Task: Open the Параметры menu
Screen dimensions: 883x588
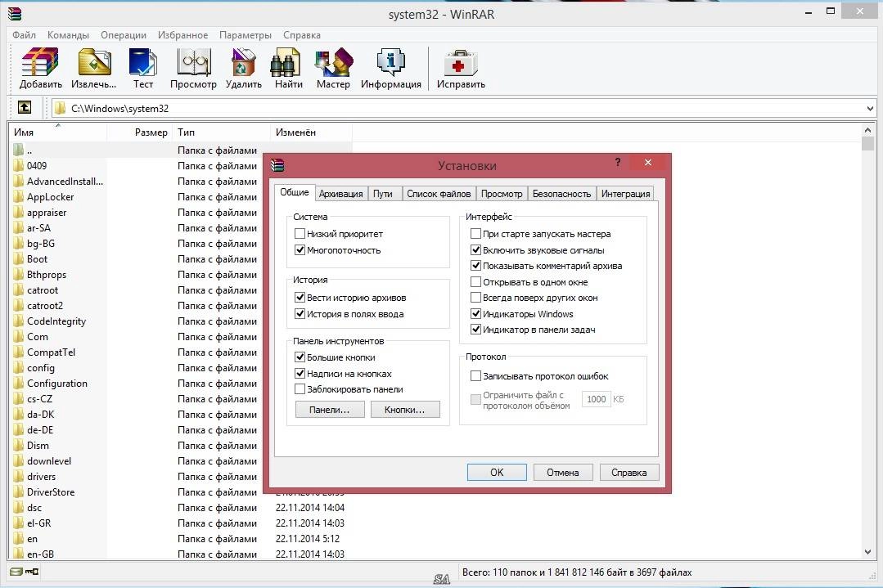Action: [x=245, y=35]
